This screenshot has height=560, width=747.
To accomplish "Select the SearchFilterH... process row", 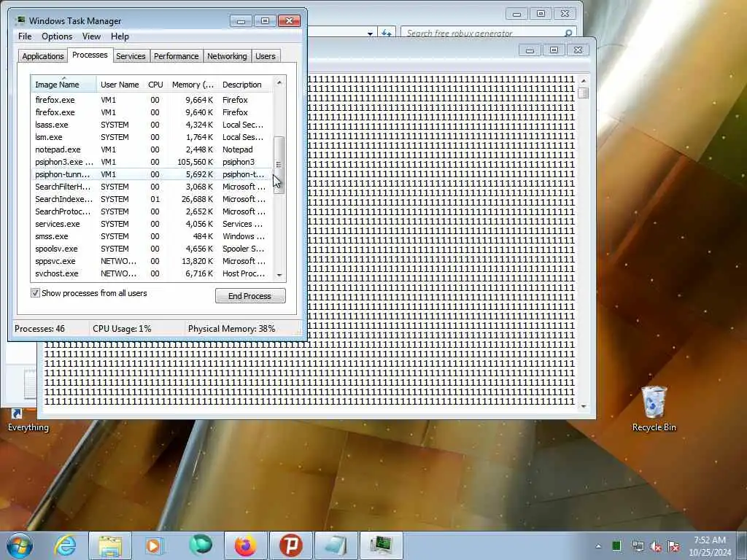I will point(152,187).
